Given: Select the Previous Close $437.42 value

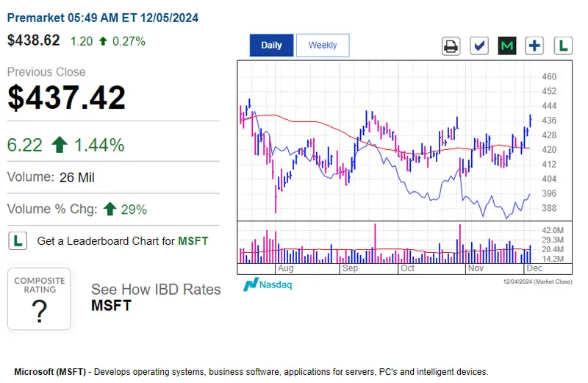Looking at the screenshot, I should pos(66,98).
